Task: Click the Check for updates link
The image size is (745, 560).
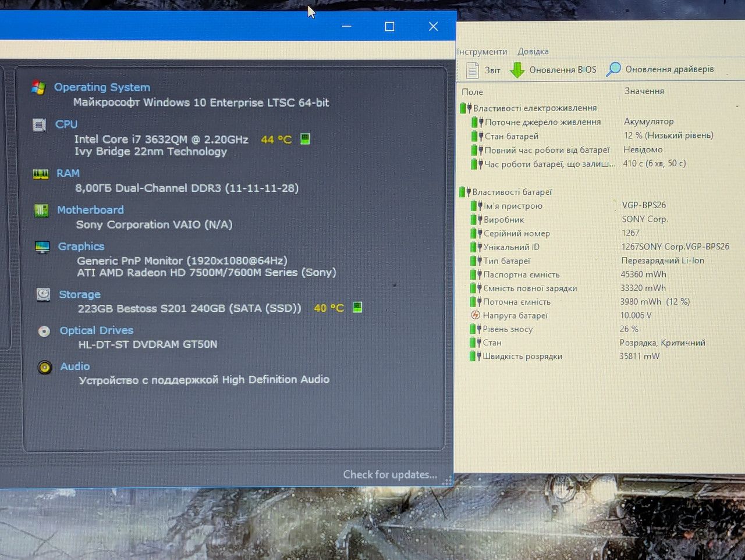Action: tap(390, 475)
